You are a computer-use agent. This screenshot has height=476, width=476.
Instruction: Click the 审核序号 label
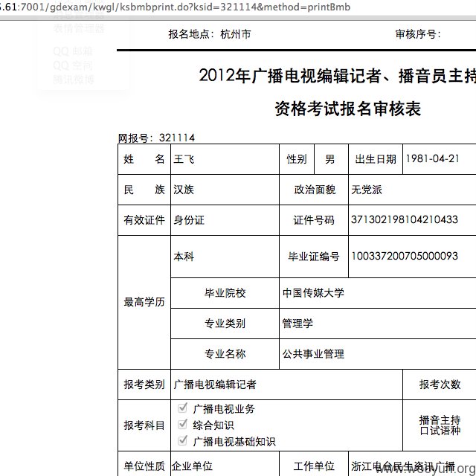tap(418, 34)
